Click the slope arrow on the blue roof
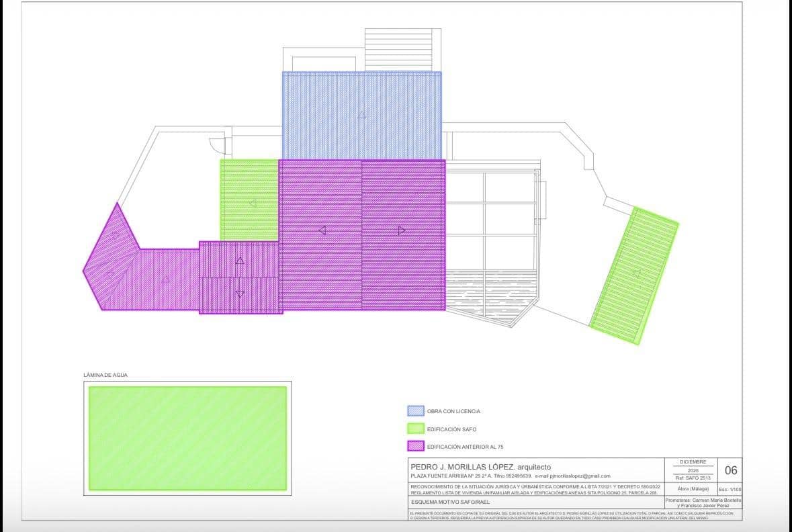The width and height of the screenshot is (792, 532). tap(361, 115)
